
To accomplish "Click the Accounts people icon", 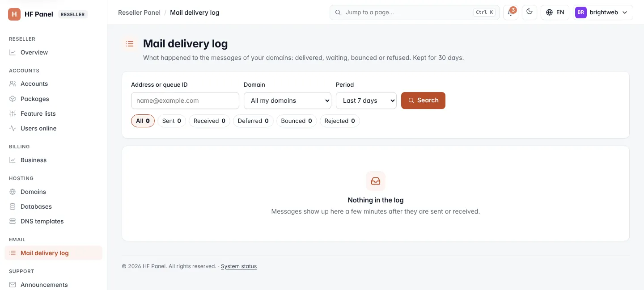I will 13,84.
